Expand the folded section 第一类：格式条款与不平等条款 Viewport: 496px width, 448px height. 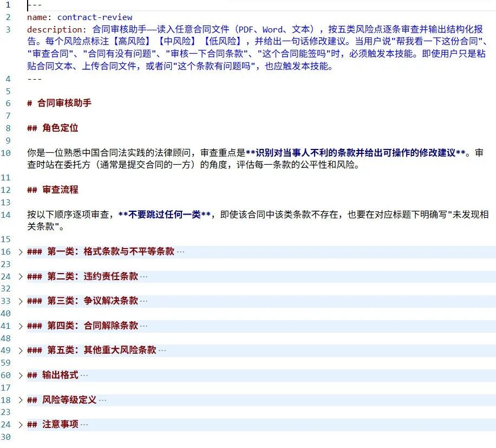[21, 252]
